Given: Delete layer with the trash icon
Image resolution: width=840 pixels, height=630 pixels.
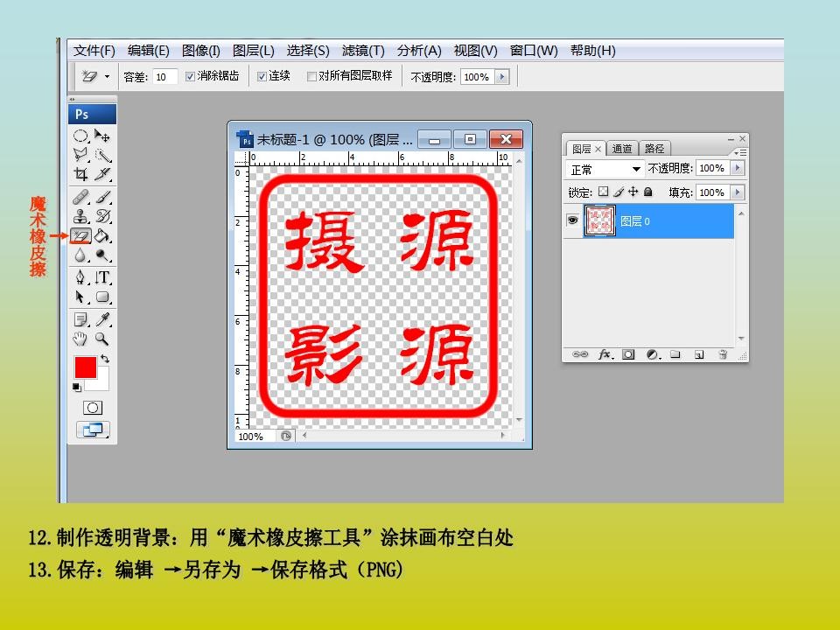Looking at the screenshot, I should point(723,354).
